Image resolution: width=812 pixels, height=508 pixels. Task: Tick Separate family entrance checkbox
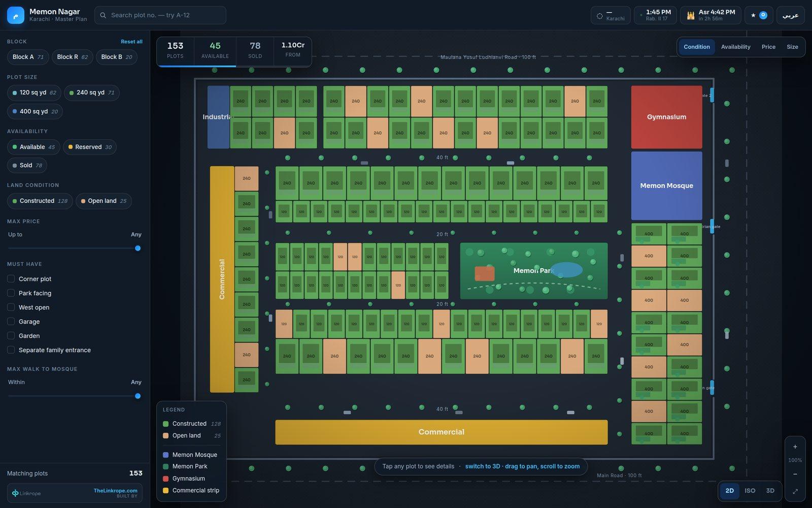(11, 350)
